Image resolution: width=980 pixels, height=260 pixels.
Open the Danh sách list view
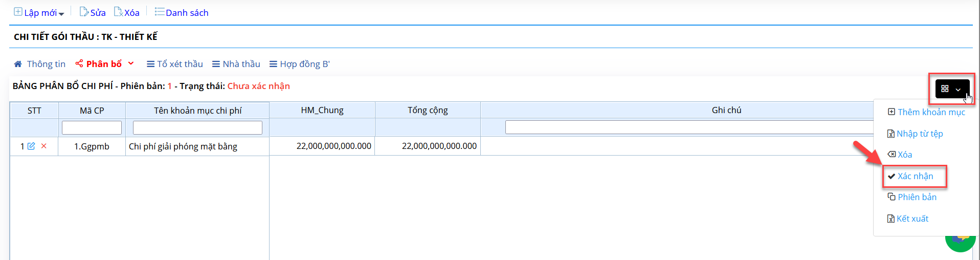182,12
